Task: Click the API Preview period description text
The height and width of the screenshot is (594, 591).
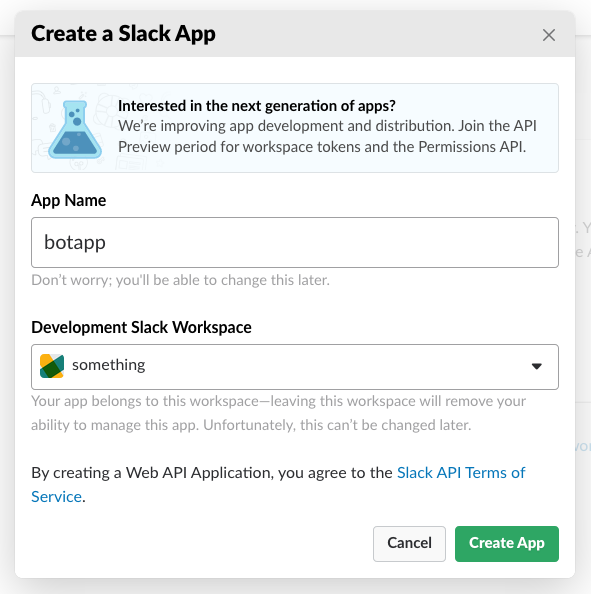Action: [327, 136]
